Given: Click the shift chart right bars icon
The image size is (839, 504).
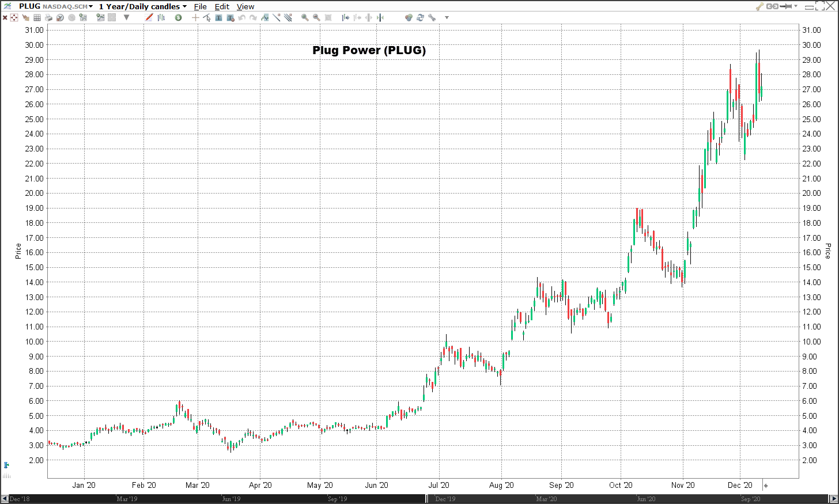Looking at the screenshot, I should (346, 18).
